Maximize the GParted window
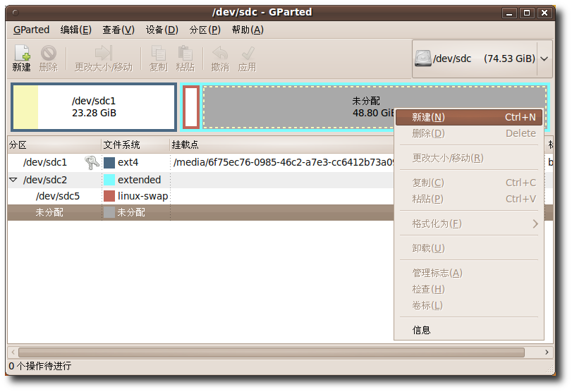This screenshot has width=572, height=392. coord(527,13)
